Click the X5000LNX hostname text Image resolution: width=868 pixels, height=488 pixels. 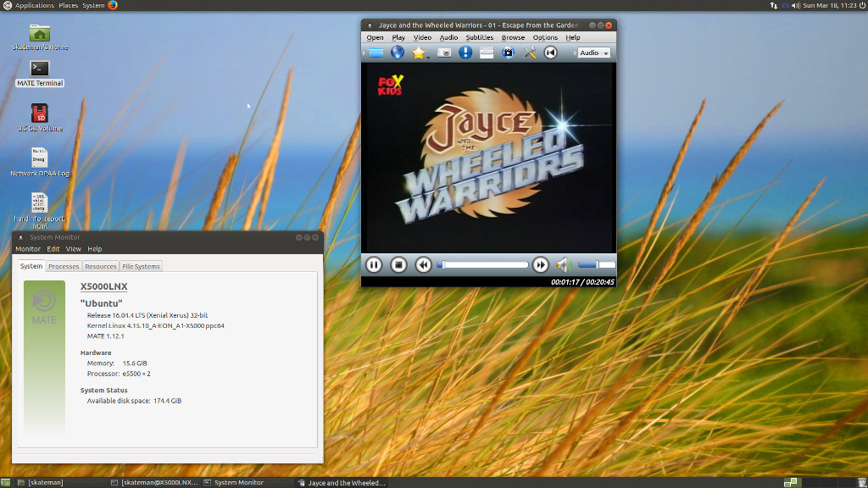(x=104, y=286)
